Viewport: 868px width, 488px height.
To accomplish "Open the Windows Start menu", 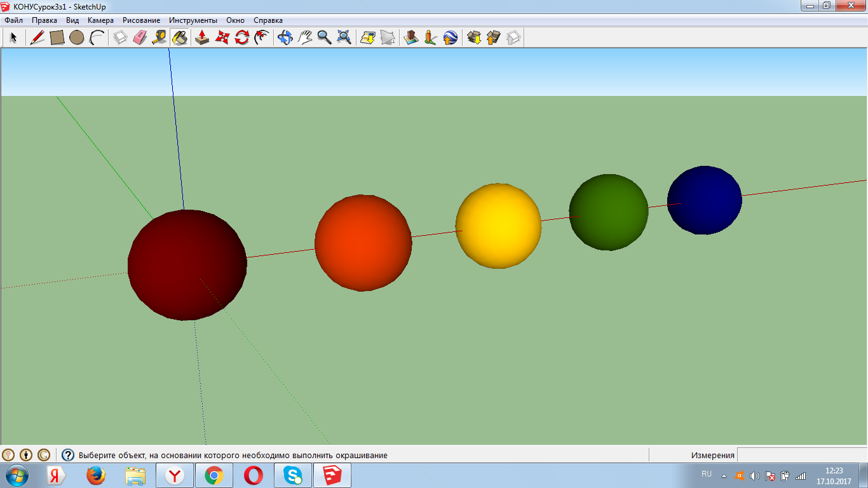I will [16, 475].
